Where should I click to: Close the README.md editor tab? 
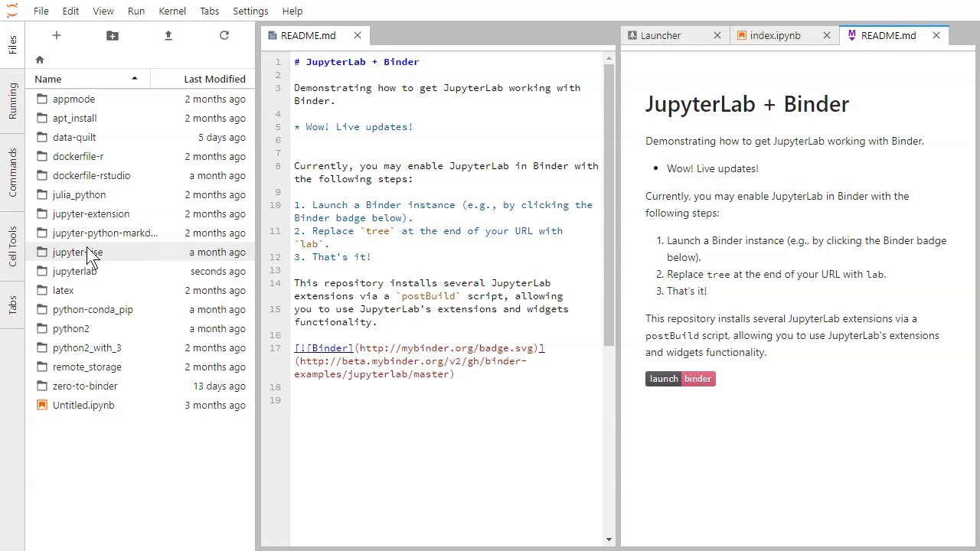click(x=357, y=35)
